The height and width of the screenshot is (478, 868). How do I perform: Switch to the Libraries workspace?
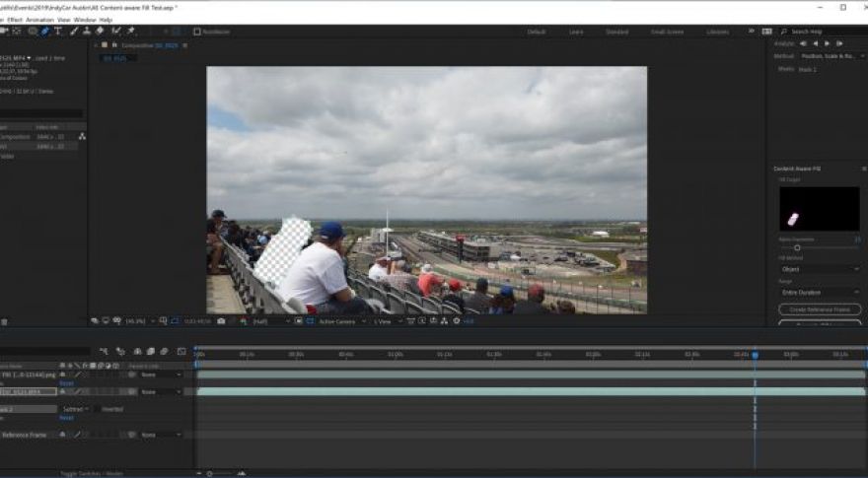click(718, 32)
